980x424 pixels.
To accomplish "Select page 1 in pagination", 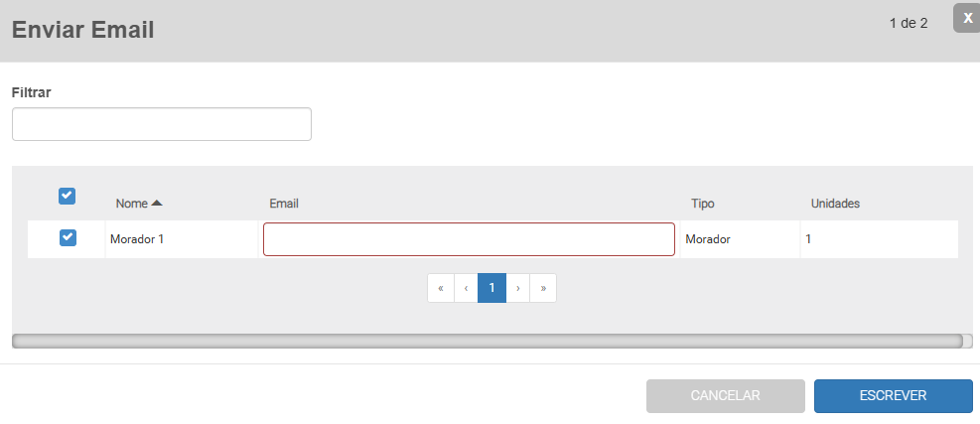I will pyautogui.click(x=491, y=288).
